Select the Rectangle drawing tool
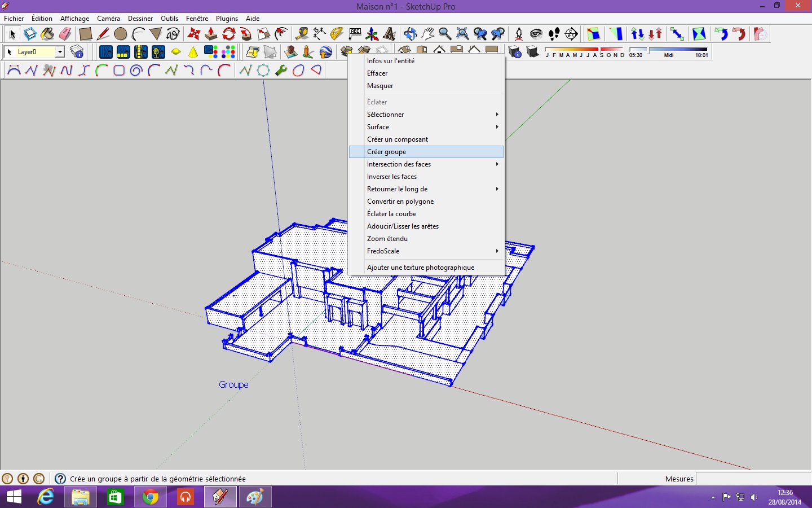812x508 pixels. (x=86, y=34)
